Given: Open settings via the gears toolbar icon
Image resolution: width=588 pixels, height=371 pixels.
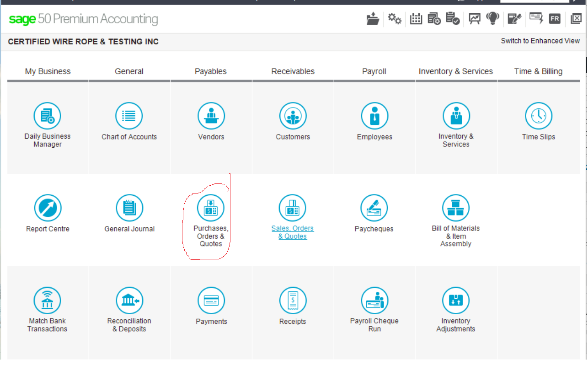Looking at the screenshot, I should pos(395,19).
